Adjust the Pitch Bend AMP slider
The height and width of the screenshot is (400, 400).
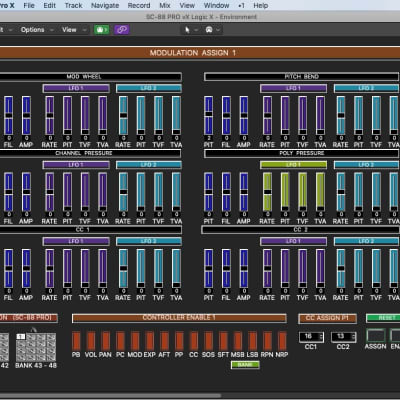tap(244, 115)
